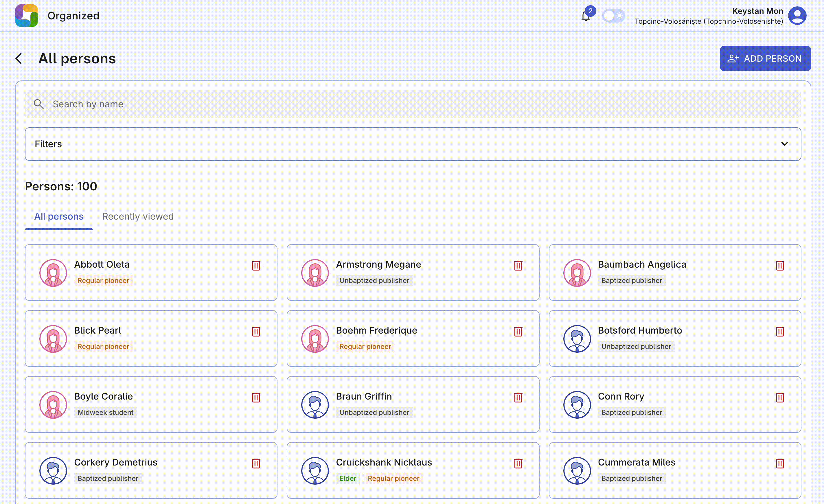Delete Cruickshank Nicklaus using the trash icon
The image size is (824, 504).
pos(518,463)
